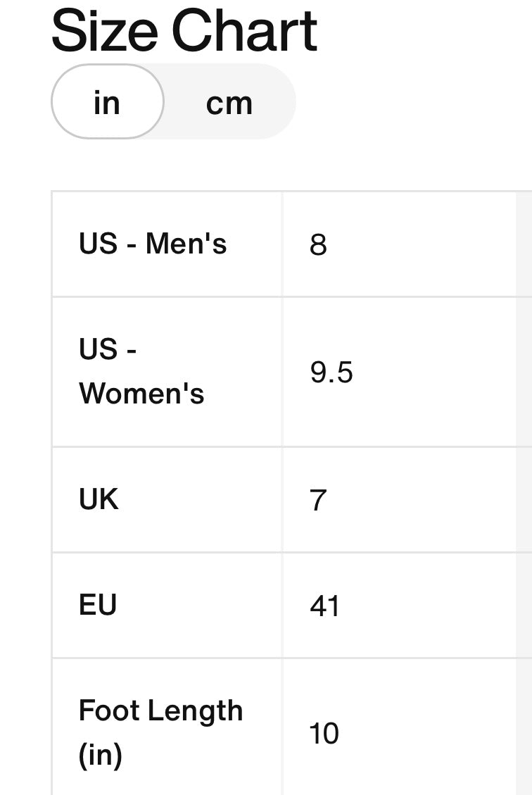Viewport: 532px width, 795px height.
Task: Click the US Women's 9.5 value
Action: (331, 372)
